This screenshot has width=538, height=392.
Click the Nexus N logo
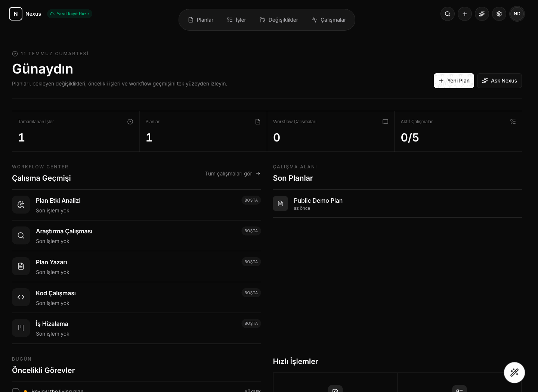coord(16,14)
